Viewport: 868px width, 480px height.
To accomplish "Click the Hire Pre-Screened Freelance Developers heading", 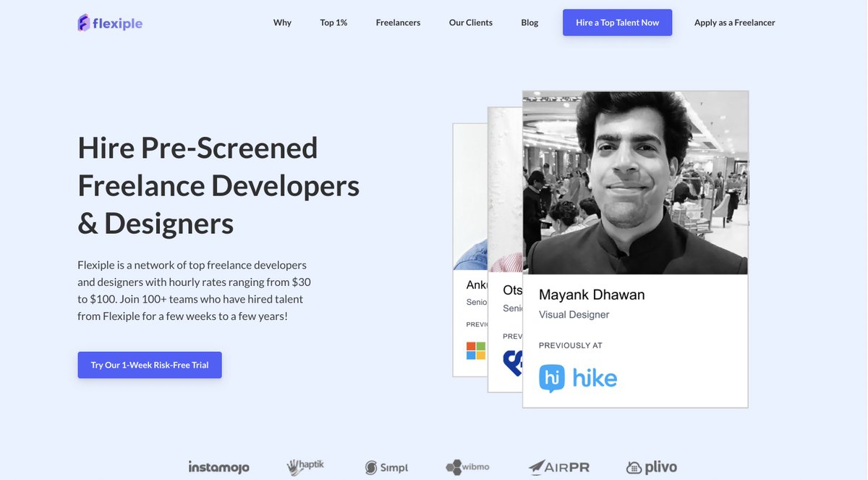I will [x=218, y=185].
